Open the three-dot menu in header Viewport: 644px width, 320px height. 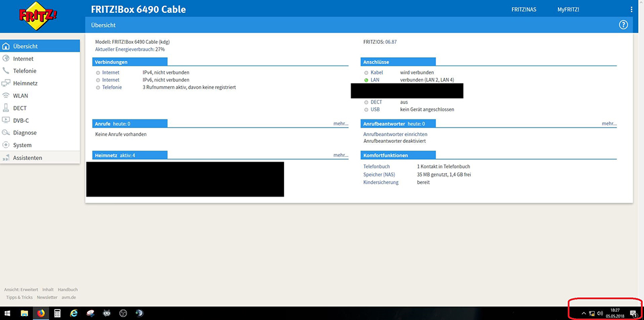point(631,9)
